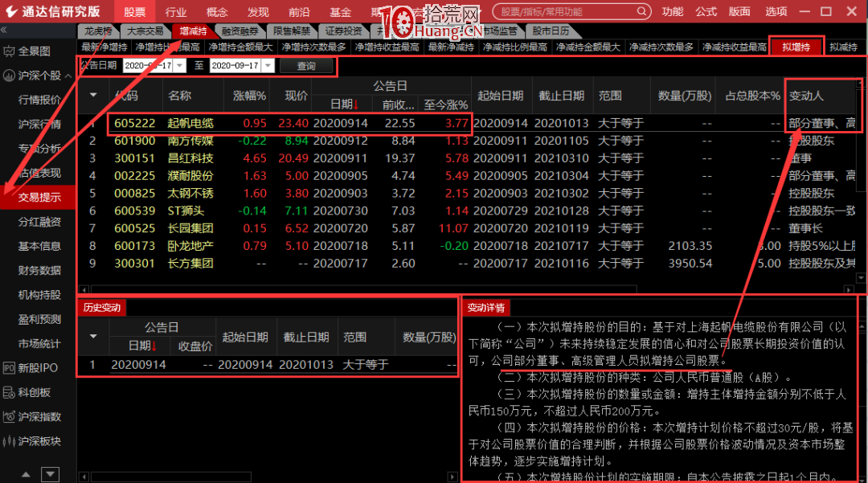Click sidebar bottom up-arrow button
This screenshot has height=483, width=868.
(x=26, y=474)
